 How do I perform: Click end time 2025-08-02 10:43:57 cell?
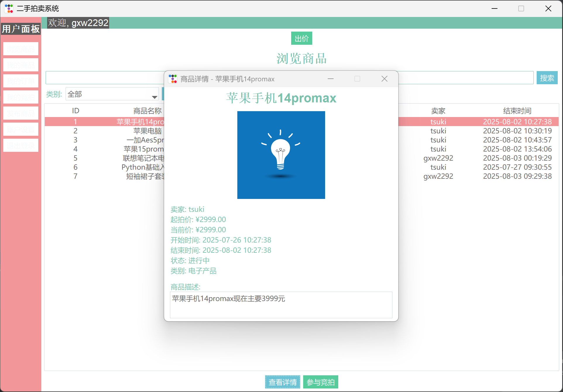517,140
